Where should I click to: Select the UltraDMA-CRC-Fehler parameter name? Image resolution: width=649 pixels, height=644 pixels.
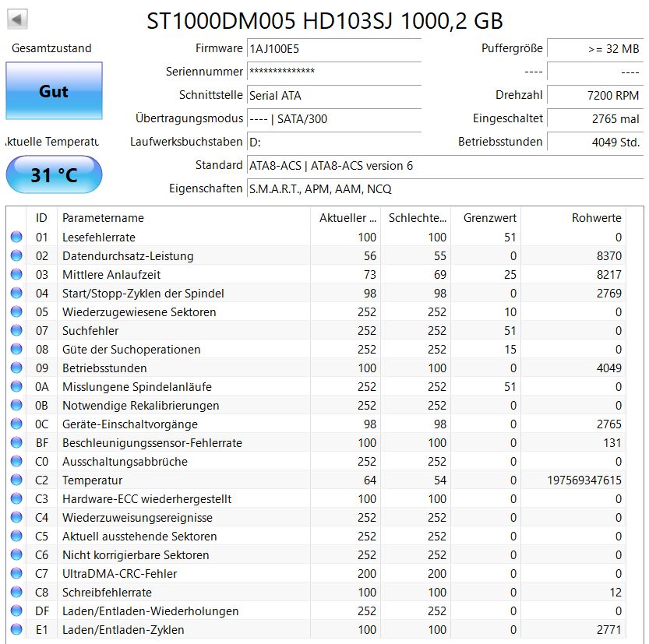tap(120, 574)
